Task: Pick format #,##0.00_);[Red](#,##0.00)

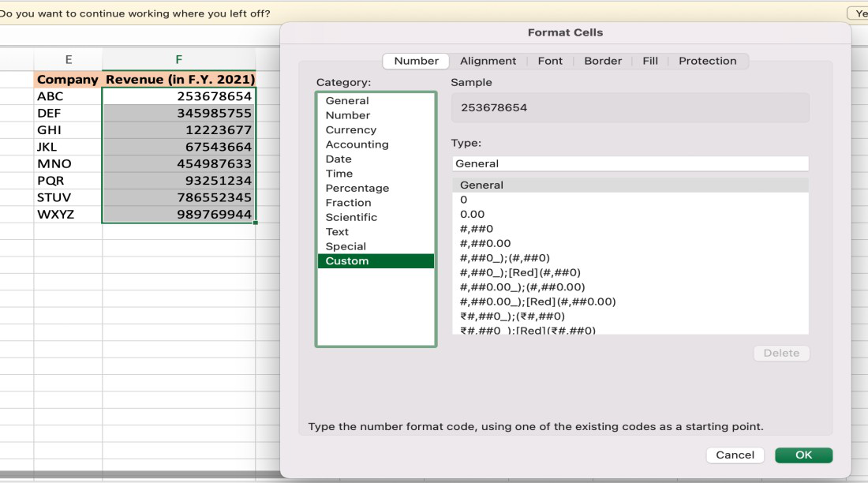Action: click(x=630, y=301)
